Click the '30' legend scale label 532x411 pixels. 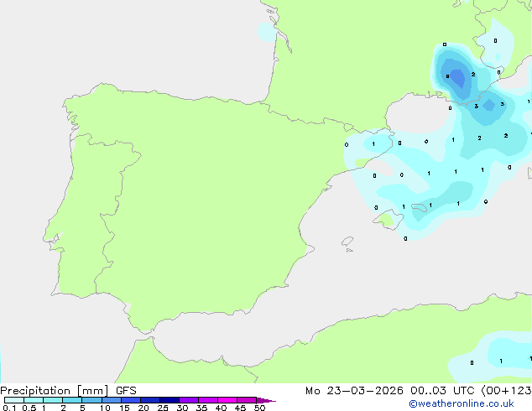[x=182, y=408]
